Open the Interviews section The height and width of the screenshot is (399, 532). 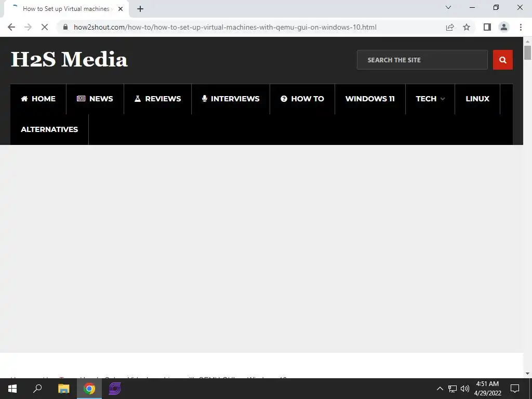point(231,99)
